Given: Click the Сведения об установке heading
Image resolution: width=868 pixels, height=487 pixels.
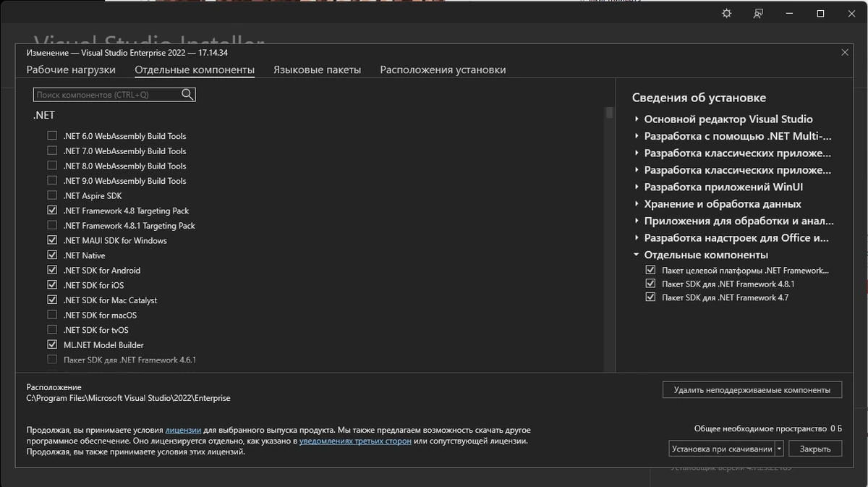Looking at the screenshot, I should [x=699, y=98].
